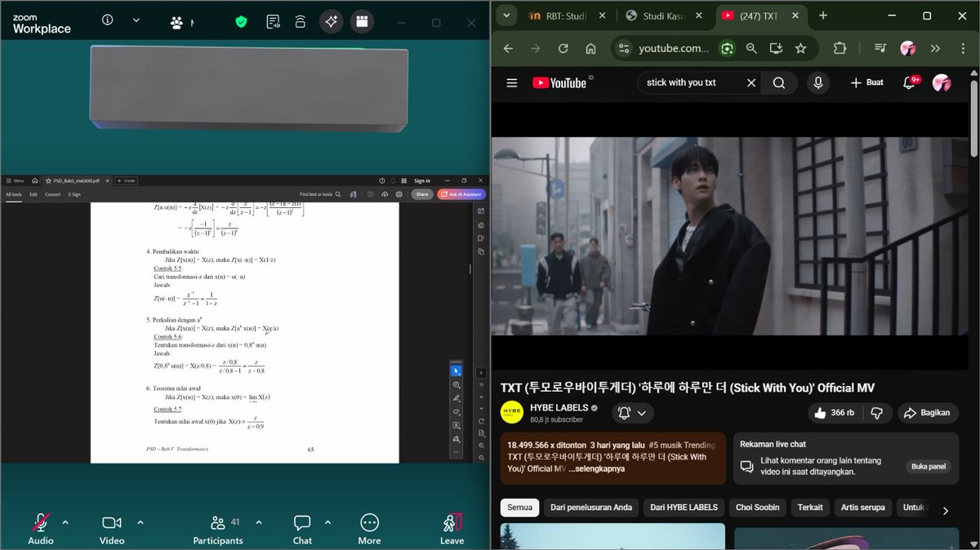The height and width of the screenshot is (550, 980).
Task: Open Chrome media control icon
Action: pyautogui.click(x=880, y=48)
